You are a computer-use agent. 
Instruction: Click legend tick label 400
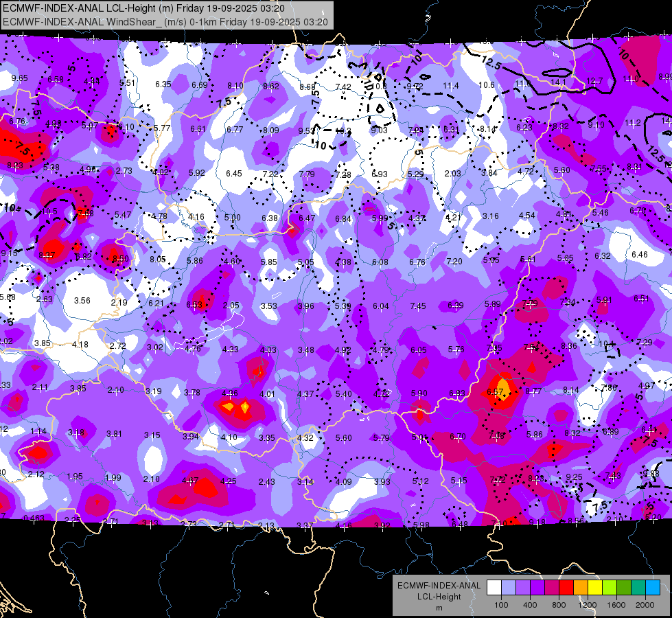(530, 605)
